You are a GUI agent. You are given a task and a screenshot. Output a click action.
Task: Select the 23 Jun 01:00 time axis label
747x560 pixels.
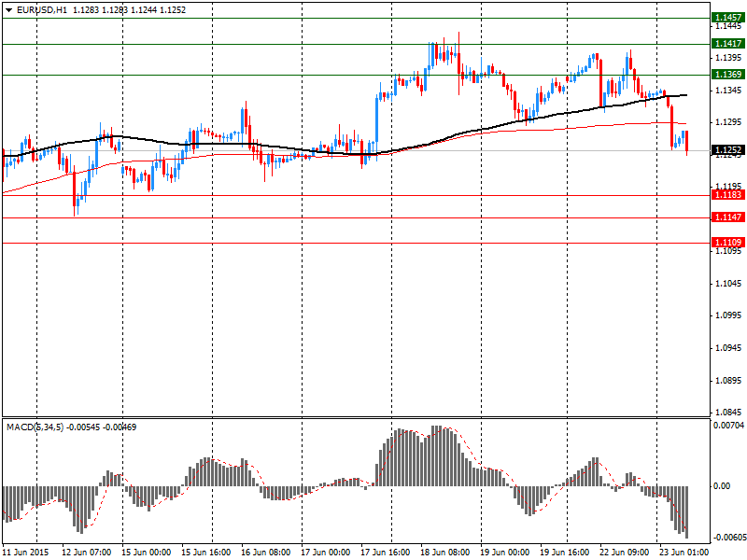684,553
